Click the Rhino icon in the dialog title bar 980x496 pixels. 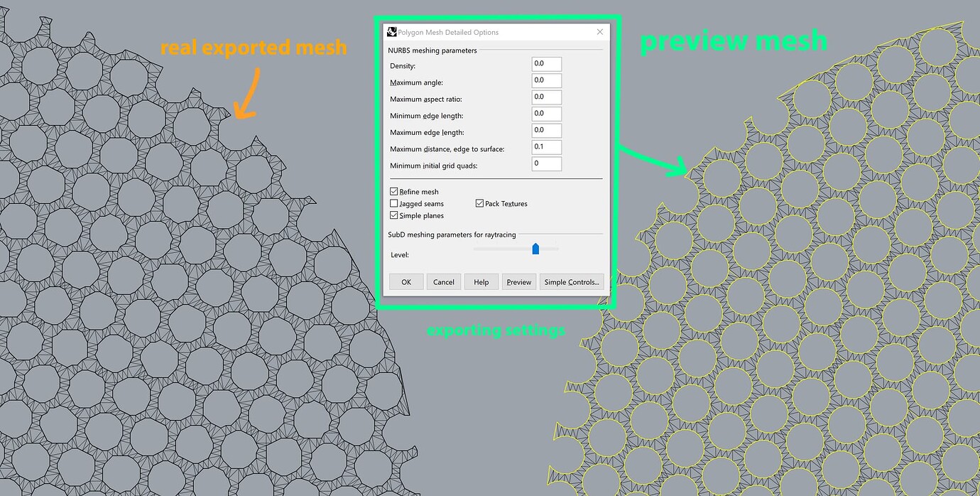[x=391, y=31]
